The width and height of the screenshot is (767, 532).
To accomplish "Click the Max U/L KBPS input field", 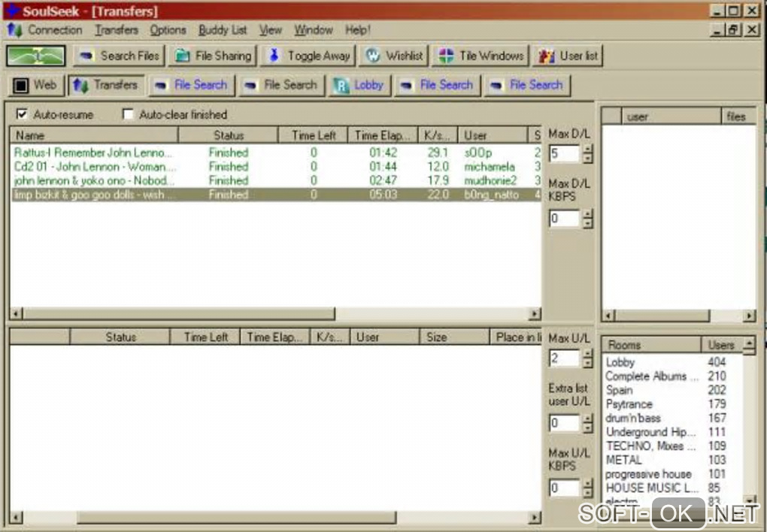I will 565,488.
